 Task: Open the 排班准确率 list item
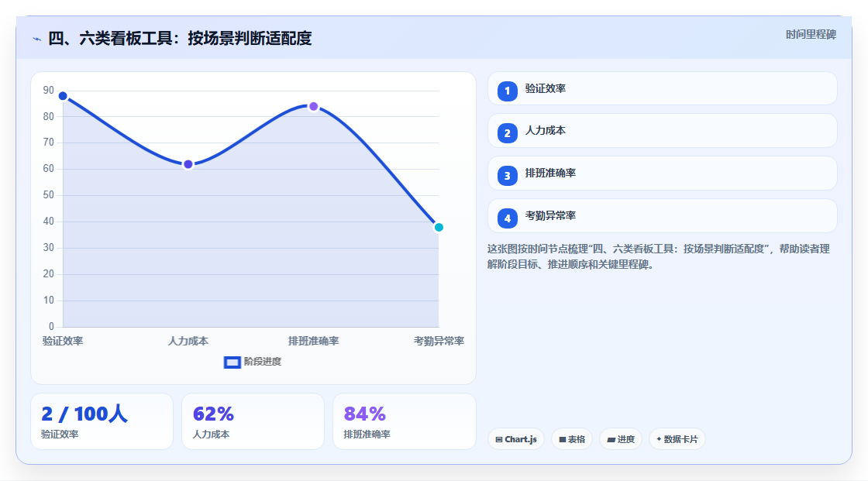662,174
